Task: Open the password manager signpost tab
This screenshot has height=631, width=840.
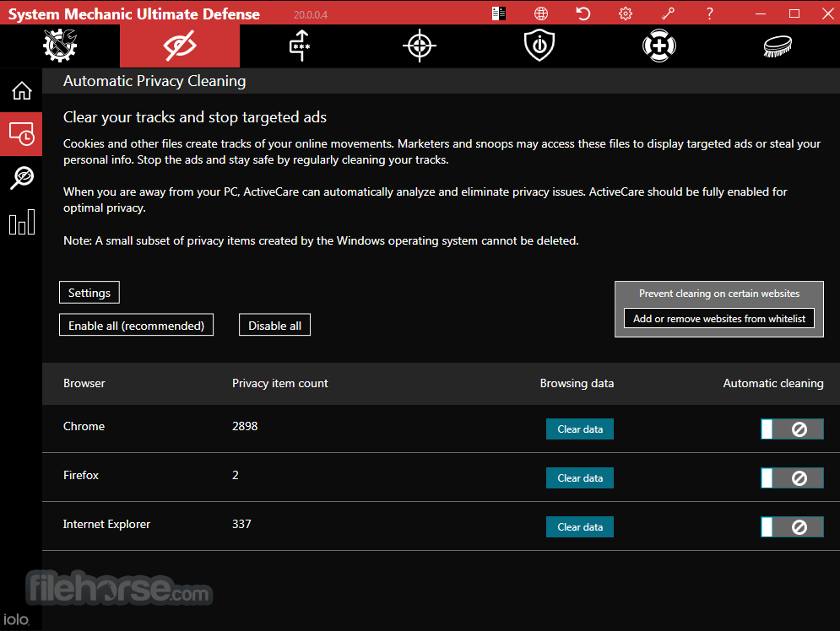Action: (x=300, y=46)
